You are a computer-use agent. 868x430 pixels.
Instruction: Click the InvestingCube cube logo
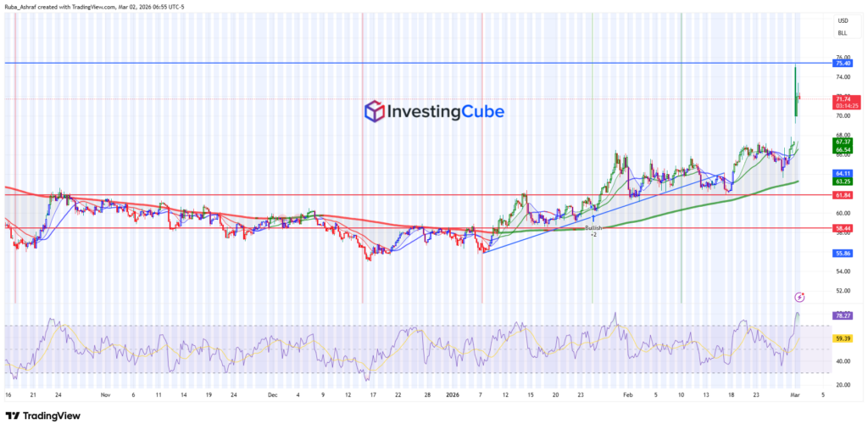click(374, 111)
